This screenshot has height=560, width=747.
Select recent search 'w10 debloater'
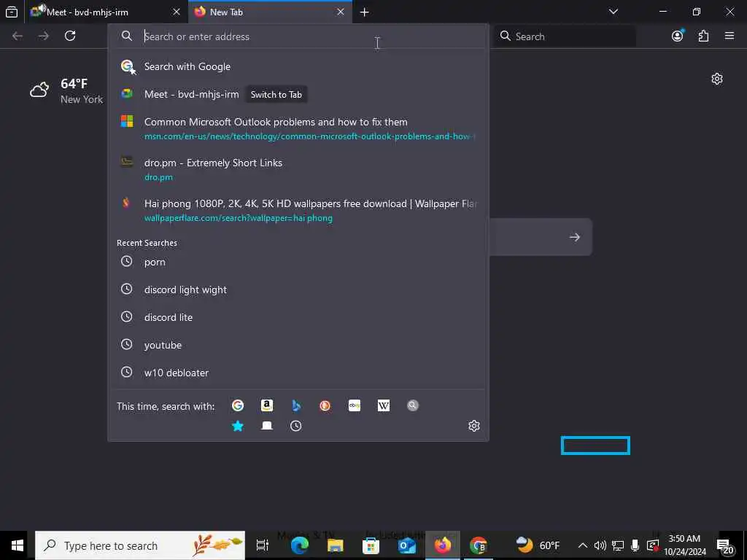pyautogui.click(x=298, y=373)
